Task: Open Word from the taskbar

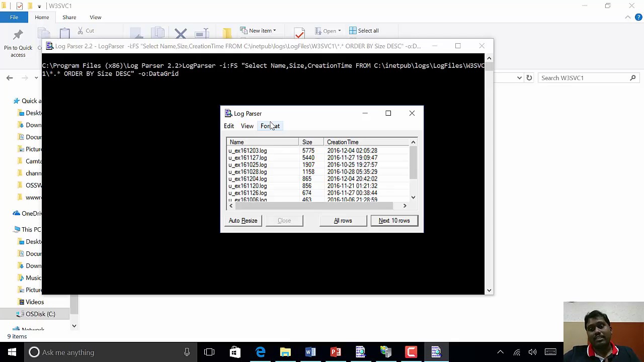Action: click(310, 352)
